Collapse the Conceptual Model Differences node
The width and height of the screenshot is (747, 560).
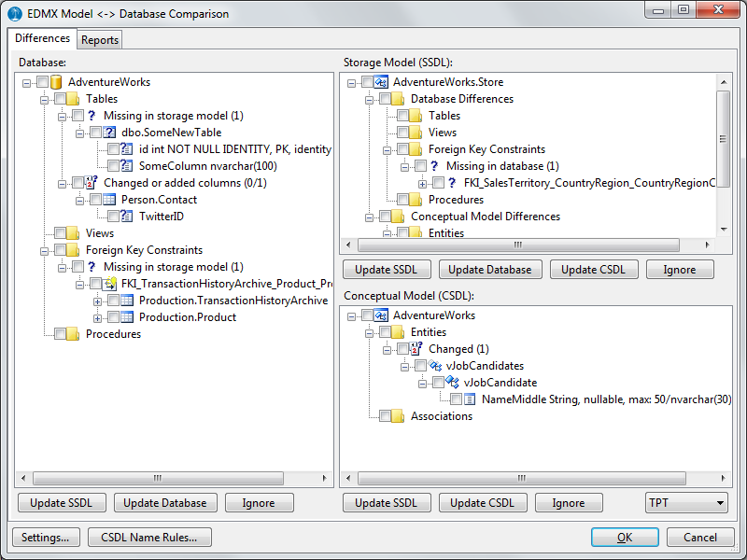click(370, 217)
